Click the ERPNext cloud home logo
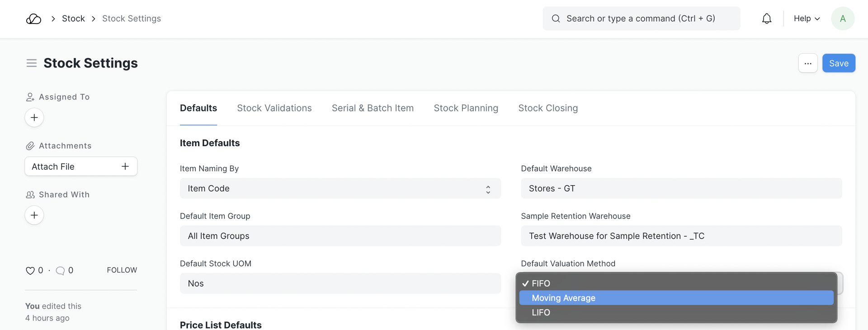 pyautogui.click(x=33, y=19)
